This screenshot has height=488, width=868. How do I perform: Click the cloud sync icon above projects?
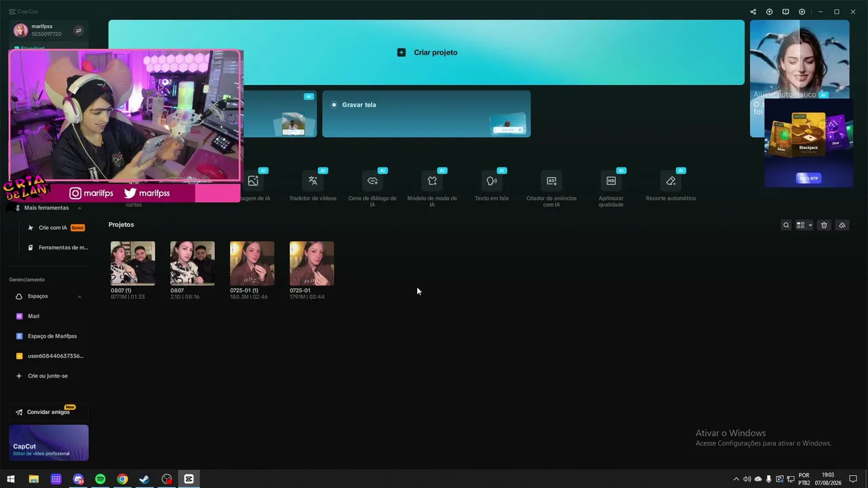coord(842,225)
